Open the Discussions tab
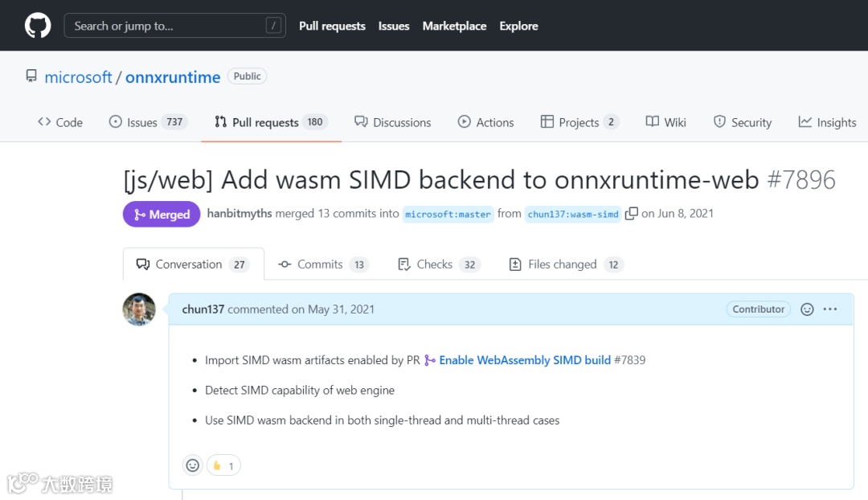This screenshot has height=500, width=868. [392, 122]
